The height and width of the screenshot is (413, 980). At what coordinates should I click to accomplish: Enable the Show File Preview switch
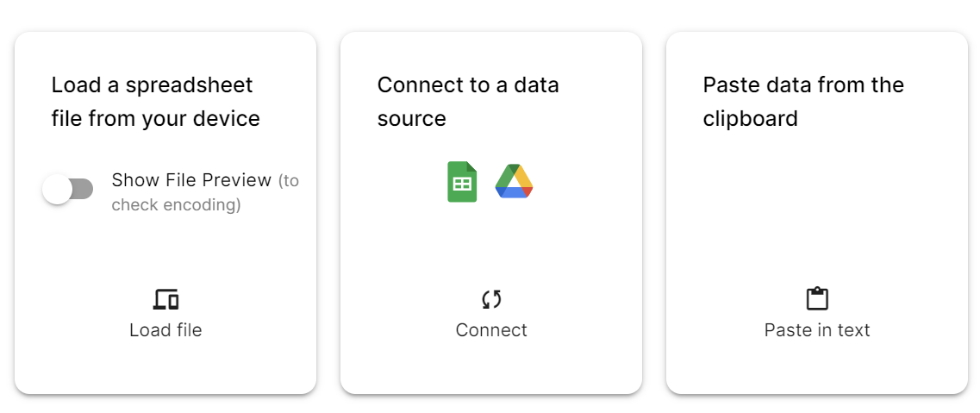point(68,189)
